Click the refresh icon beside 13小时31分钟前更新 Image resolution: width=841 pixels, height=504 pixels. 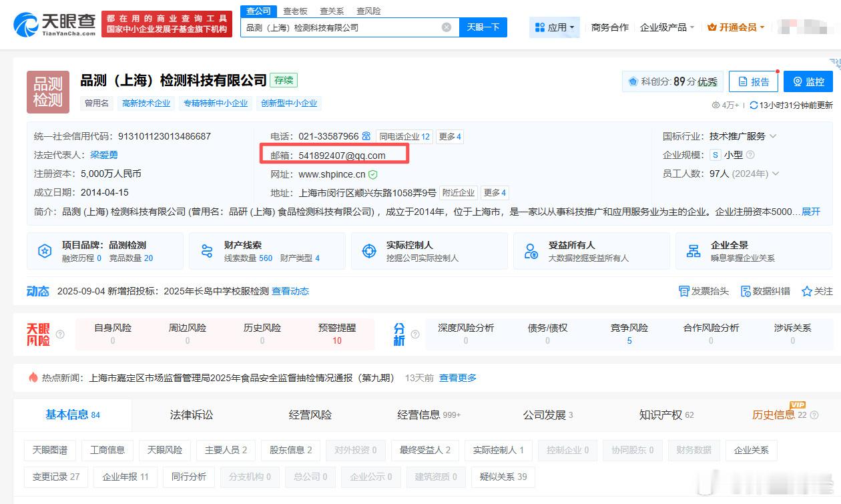coord(754,105)
